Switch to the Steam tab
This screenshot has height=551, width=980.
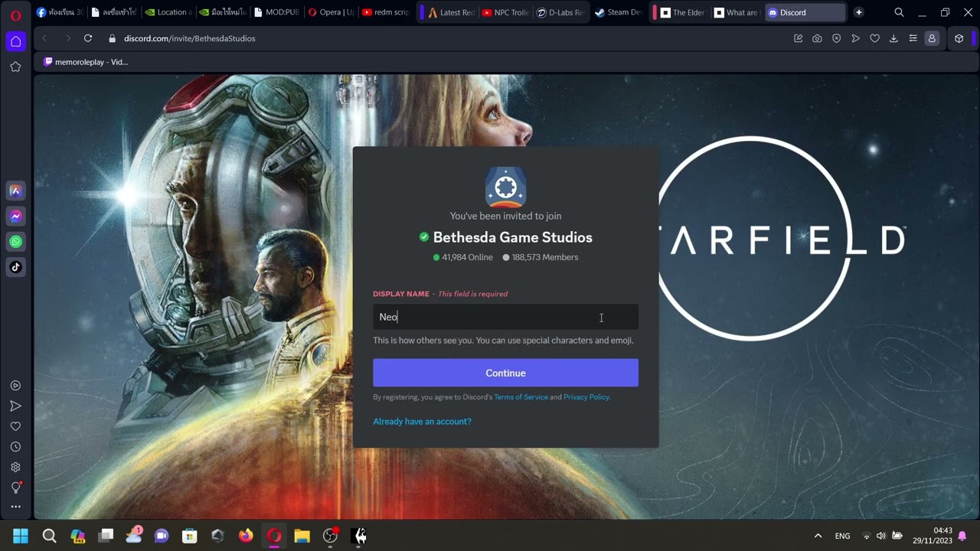[618, 12]
